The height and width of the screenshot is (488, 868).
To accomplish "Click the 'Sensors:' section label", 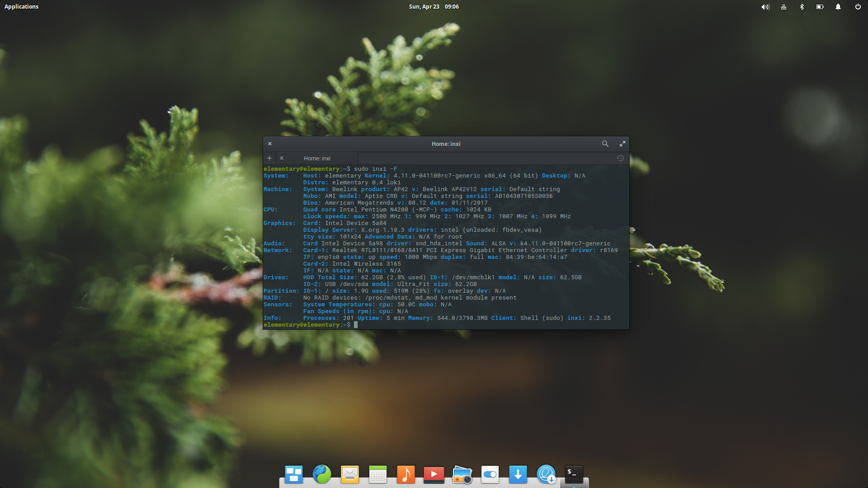I will click(278, 305).
